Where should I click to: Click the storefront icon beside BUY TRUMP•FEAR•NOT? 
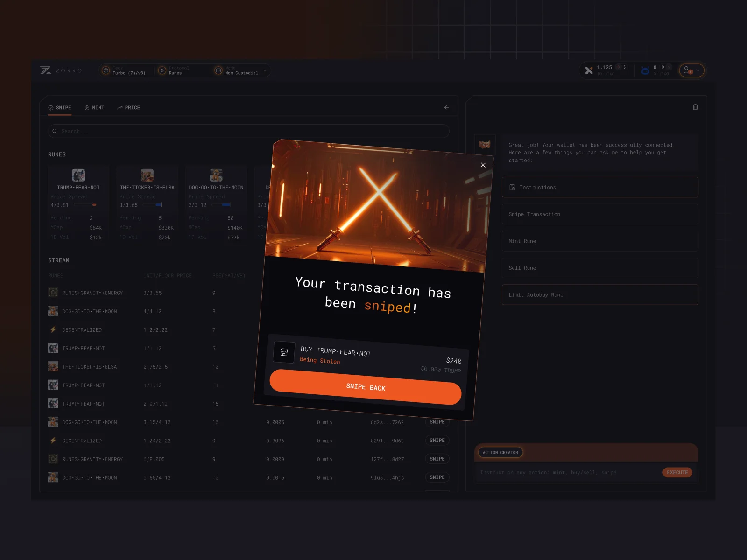click(x=284, y=352)
